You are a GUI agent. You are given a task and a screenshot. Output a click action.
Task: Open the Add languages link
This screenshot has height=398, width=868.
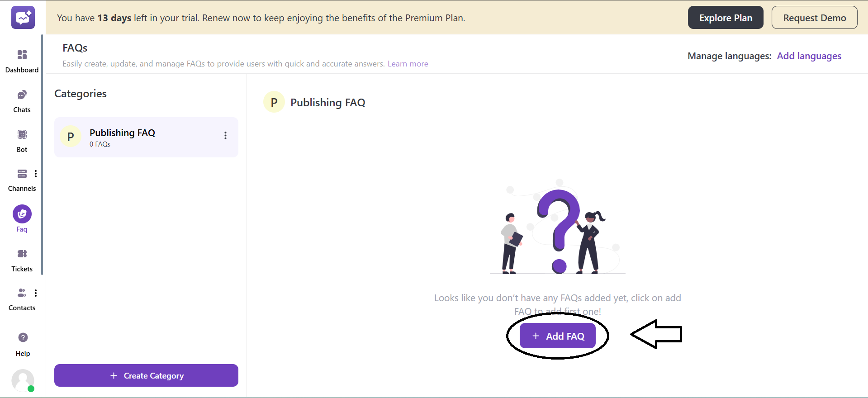click(809, 56)
